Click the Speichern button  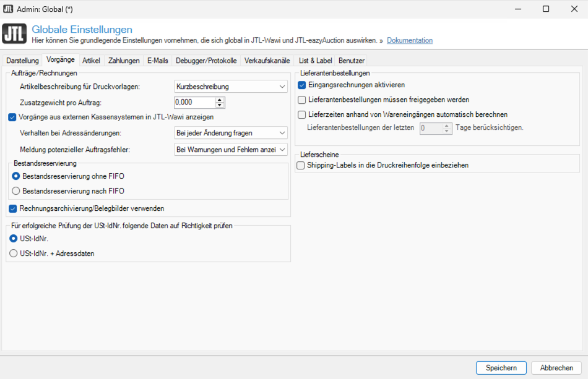pos(501,368)
